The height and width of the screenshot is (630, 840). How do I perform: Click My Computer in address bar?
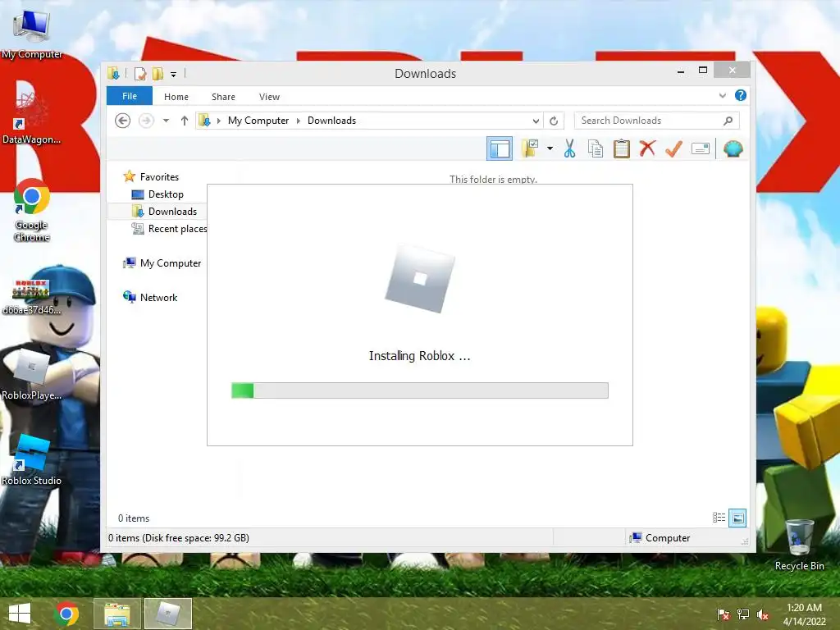pos(258,121)
